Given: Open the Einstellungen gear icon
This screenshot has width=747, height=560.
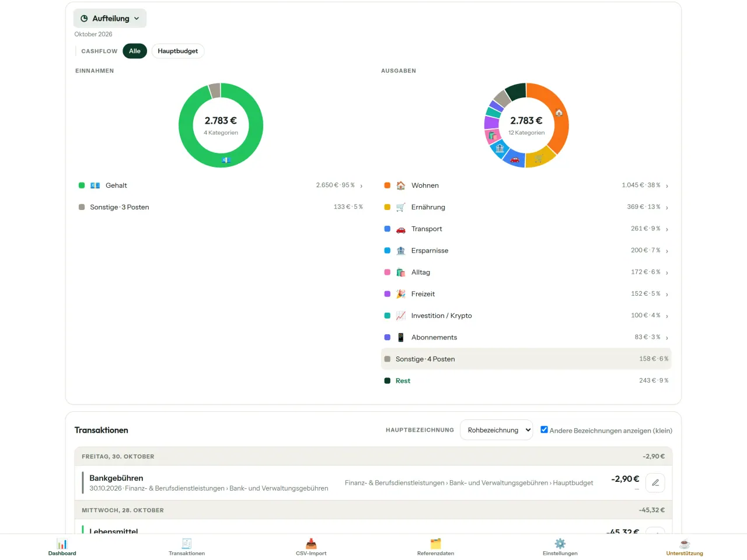Looking at the screenshot, I should tap(560, 544).
